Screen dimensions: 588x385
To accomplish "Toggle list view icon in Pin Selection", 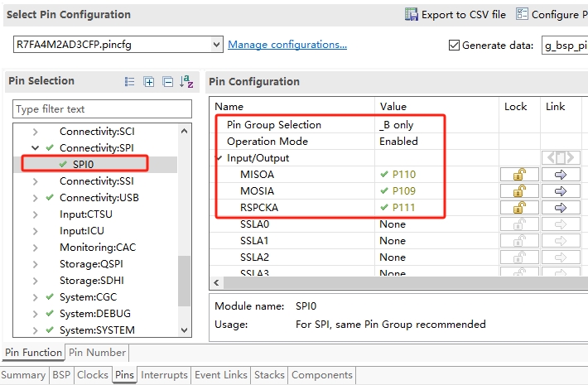I will point(129,81).
